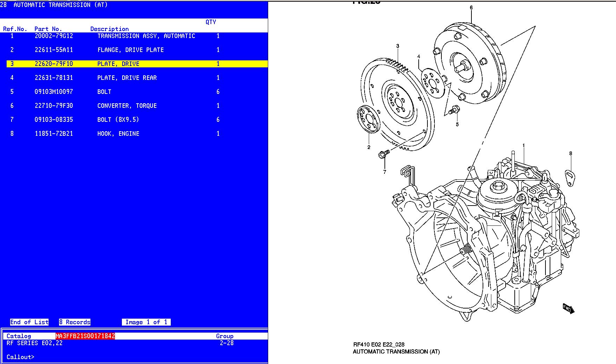Select the Bolt (8X9.5) row

tap(118, 120)
